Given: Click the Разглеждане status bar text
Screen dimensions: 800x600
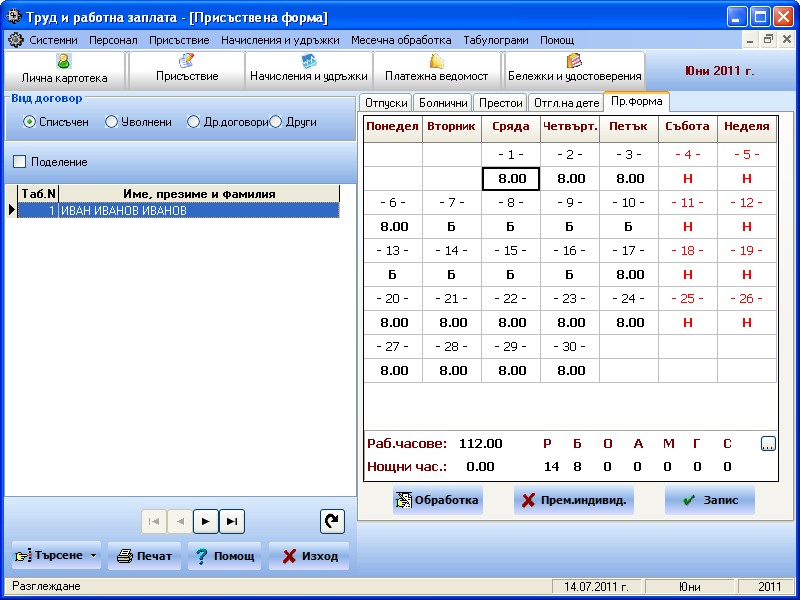Looking at the screenshot, I should pyautogui.click(x=46, y=586).
